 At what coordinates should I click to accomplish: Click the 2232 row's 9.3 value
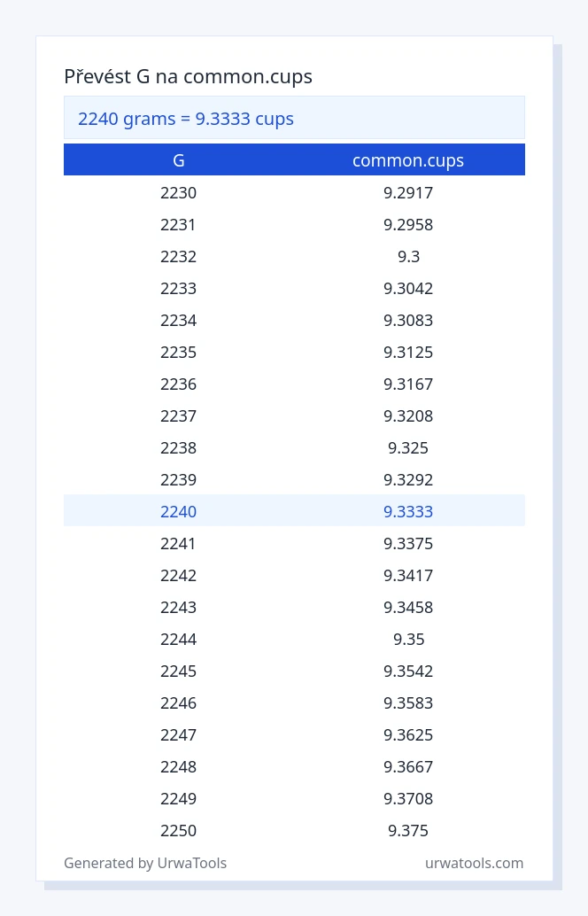408,256
